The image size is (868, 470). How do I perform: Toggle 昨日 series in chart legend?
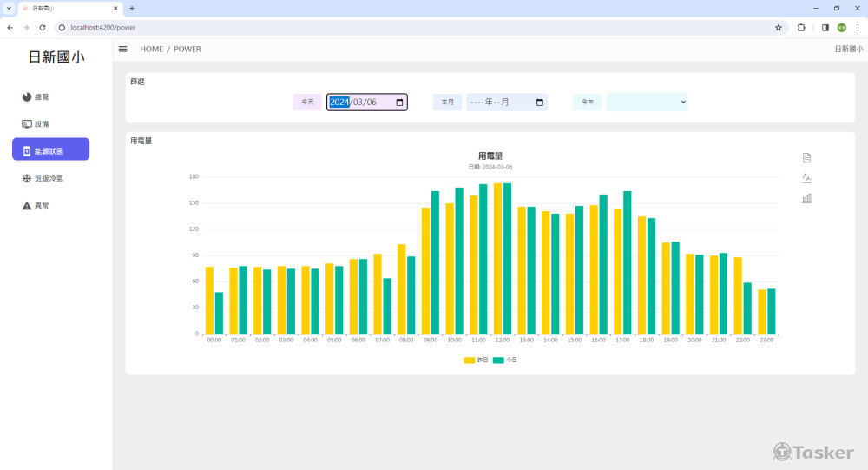476,360
